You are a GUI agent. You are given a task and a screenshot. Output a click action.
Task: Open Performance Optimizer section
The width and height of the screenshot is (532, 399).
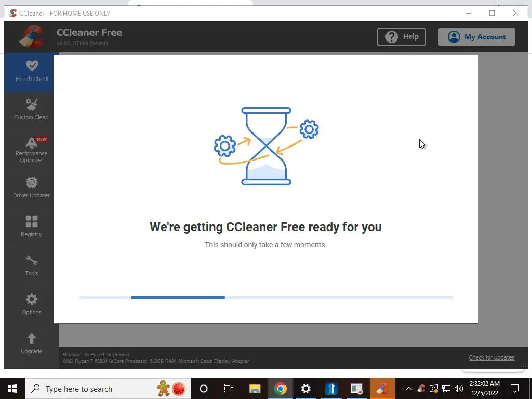[x=32, y=150]
